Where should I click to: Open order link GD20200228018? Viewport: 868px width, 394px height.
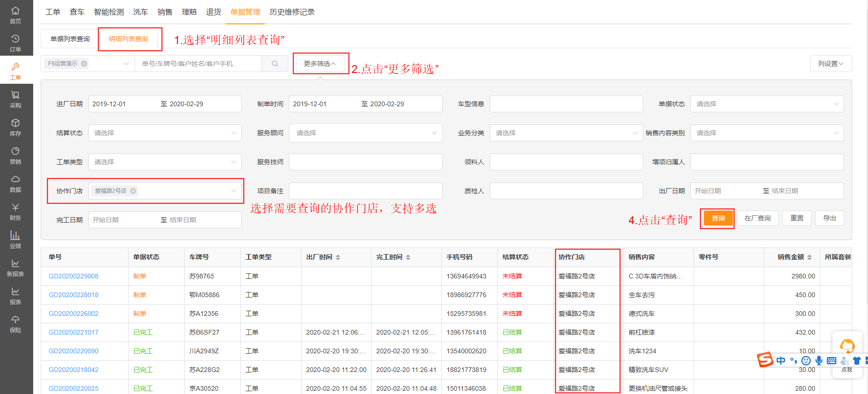point(73,295)
